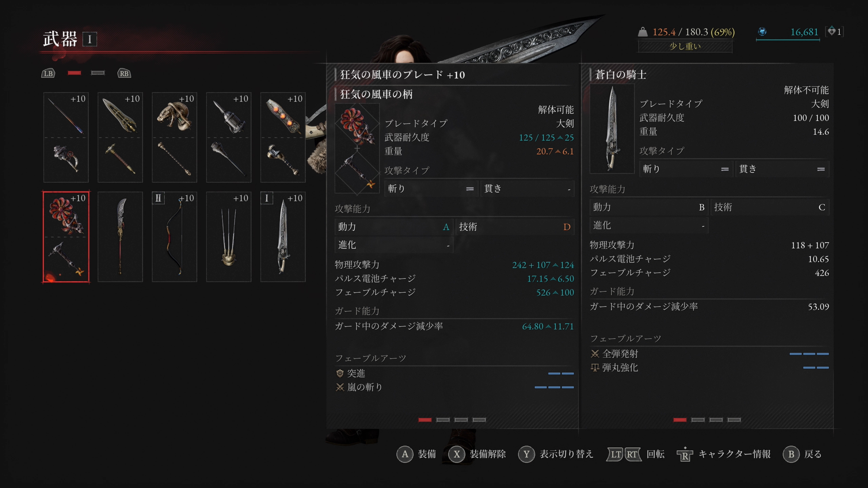The height and width of the screenshot is (488, 868).
Task: Select the golden-hilted dagger slot
Action: 120,137
